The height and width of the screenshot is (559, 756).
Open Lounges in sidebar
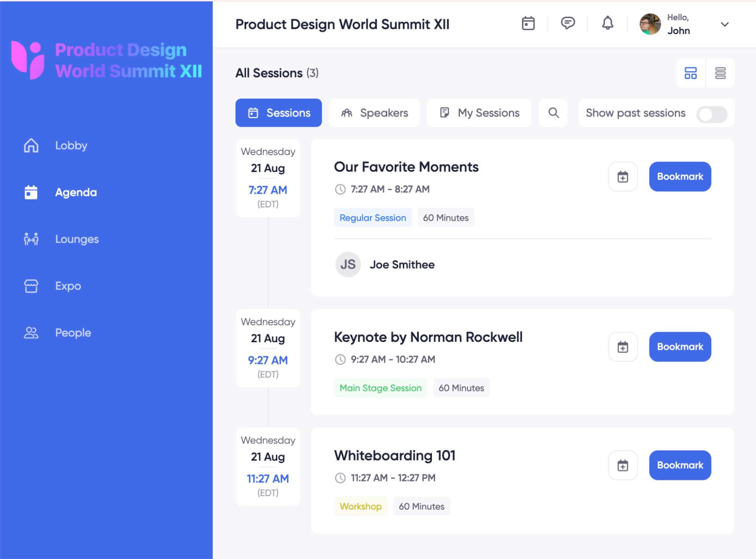pos(77,239)
